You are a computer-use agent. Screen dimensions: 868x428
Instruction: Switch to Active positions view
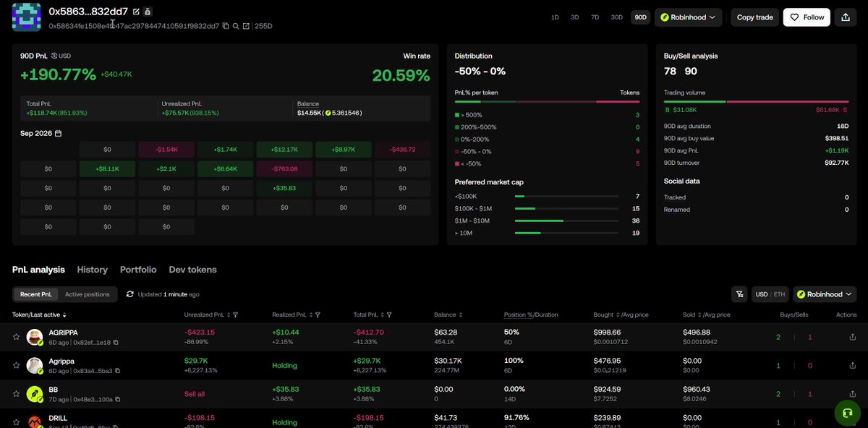(x=88, y=294)
